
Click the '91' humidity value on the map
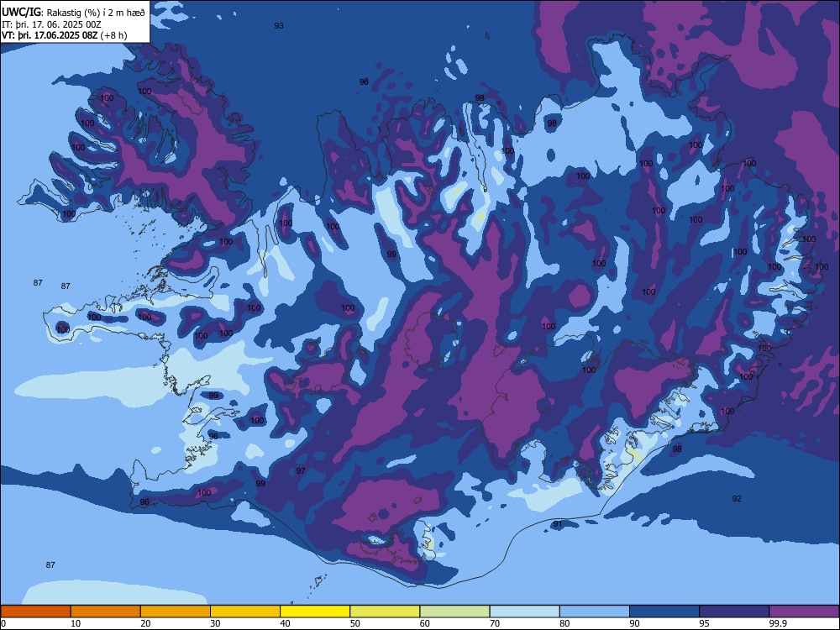tap(558, 524)
